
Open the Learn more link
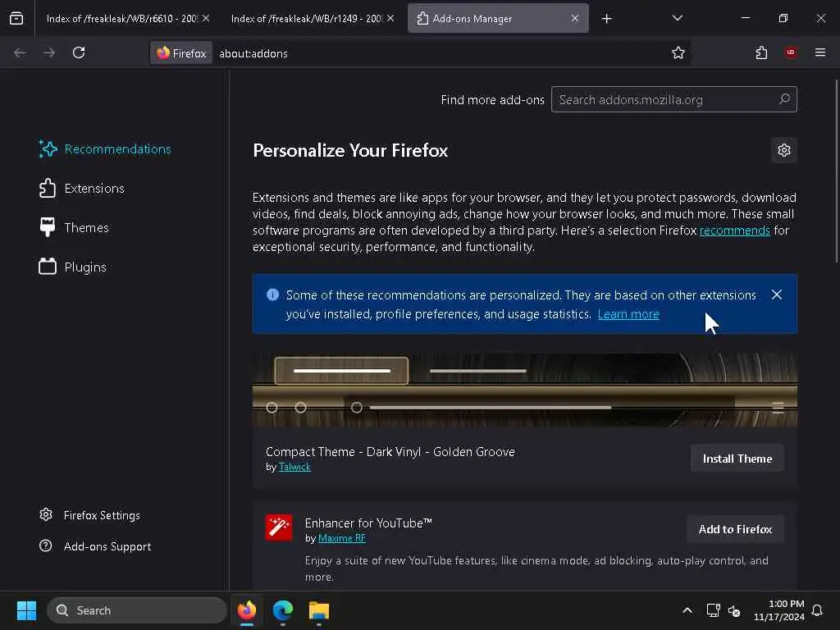pyautogui.click(x=628, y=314)
